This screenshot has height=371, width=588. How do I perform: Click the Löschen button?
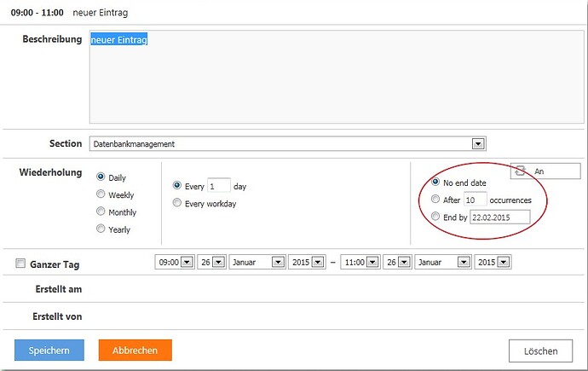click(540, 351)
